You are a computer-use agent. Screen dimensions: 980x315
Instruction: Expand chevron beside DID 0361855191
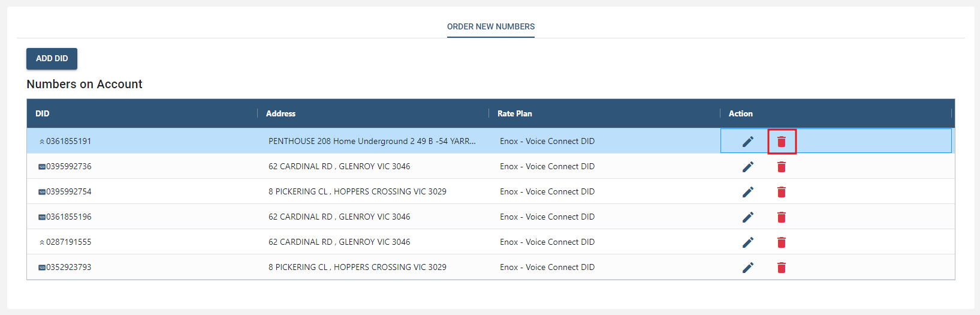coord(41,142)
